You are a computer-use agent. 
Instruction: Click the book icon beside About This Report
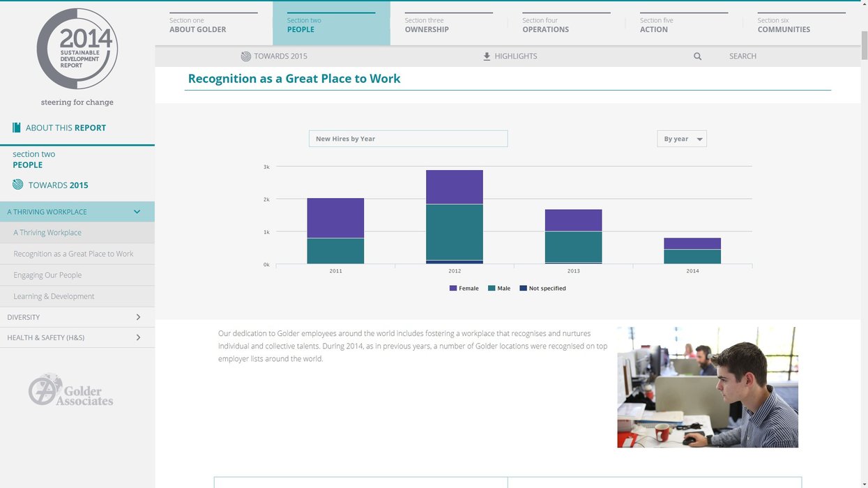pyautogui.click(x=17, y=128)
